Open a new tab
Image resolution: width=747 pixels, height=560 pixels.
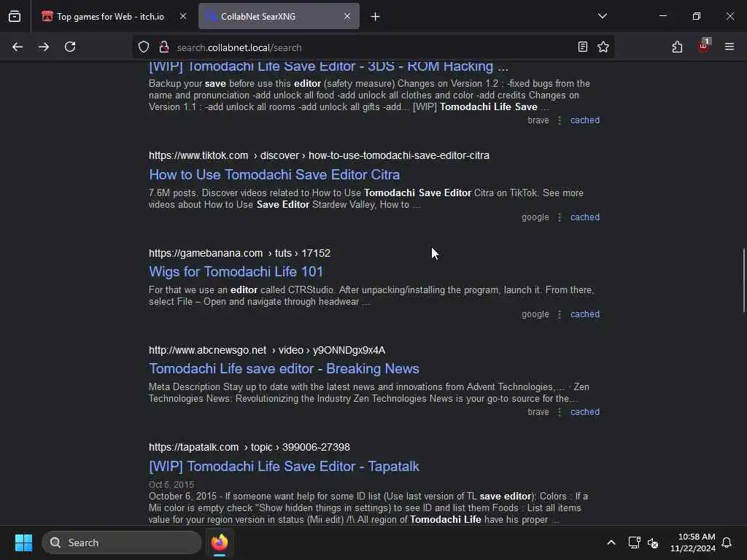coord(376,17)
